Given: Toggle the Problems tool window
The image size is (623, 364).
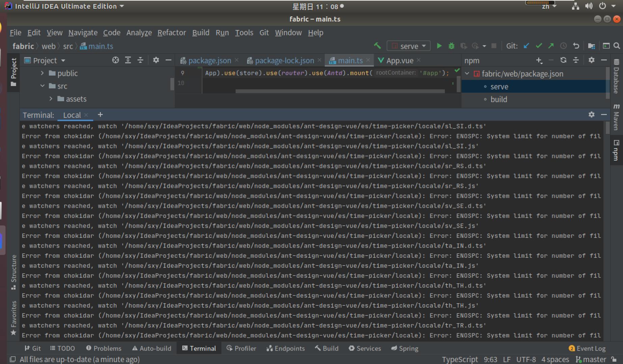Looking at the screenshot, I should click(x=104, y=348).
